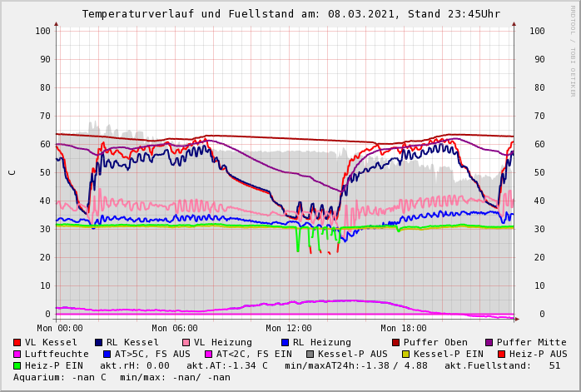Click the Mon 18:00 time axis label

pos(403,328)
